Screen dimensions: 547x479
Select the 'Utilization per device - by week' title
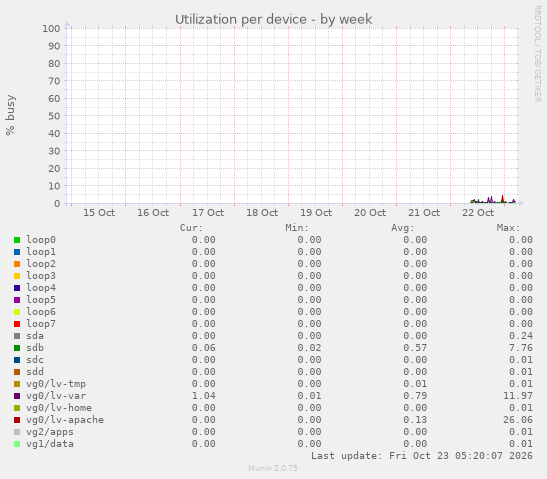pyautogui.click(x=274, y=20)
